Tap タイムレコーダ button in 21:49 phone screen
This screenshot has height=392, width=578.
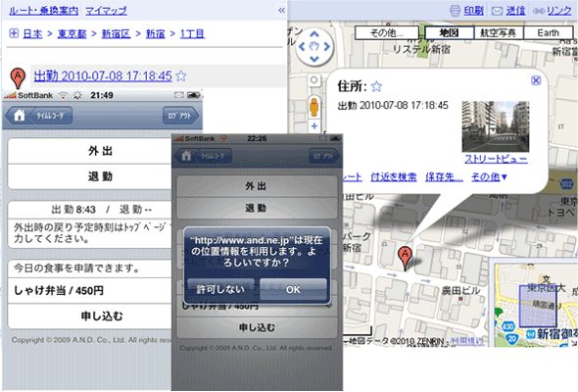coord(50,116)
